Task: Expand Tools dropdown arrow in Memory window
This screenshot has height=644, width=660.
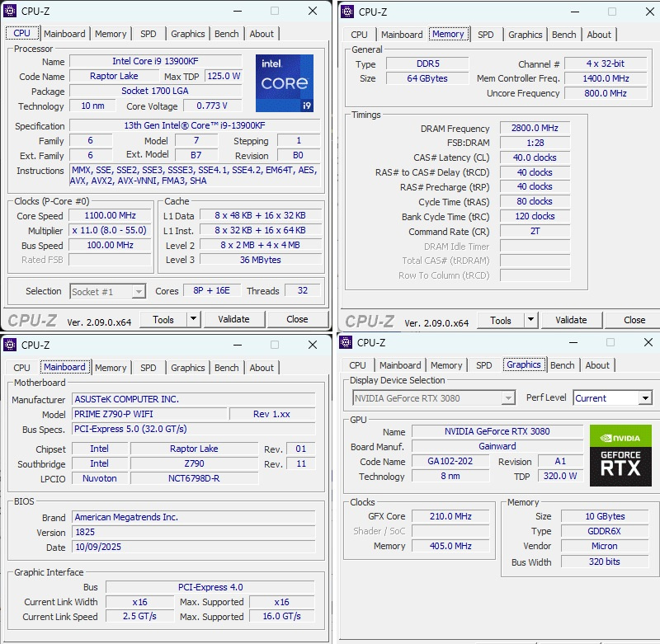Action: point(530,320)
